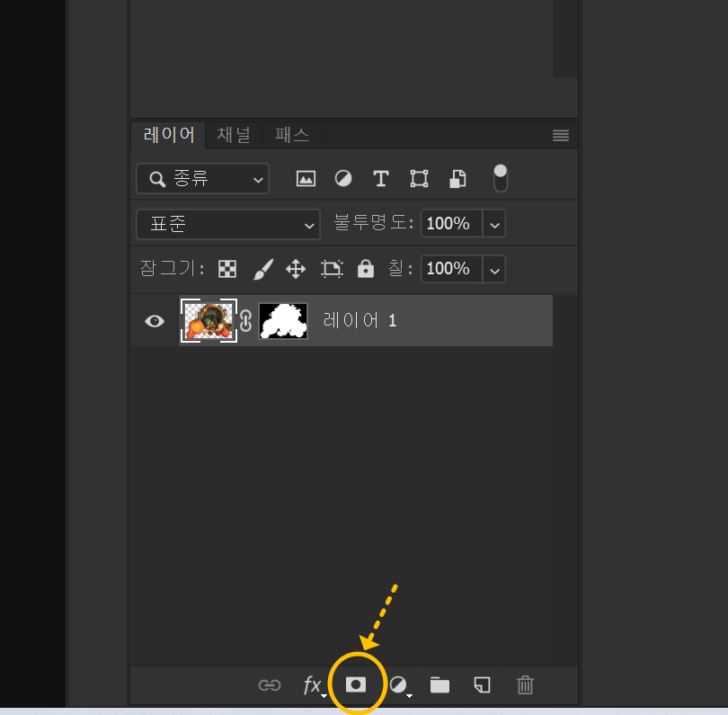Toggle the mask link between thumbnails
This screenshot has width=728, height=715.
pyautogui.click(x=245, y=320)
